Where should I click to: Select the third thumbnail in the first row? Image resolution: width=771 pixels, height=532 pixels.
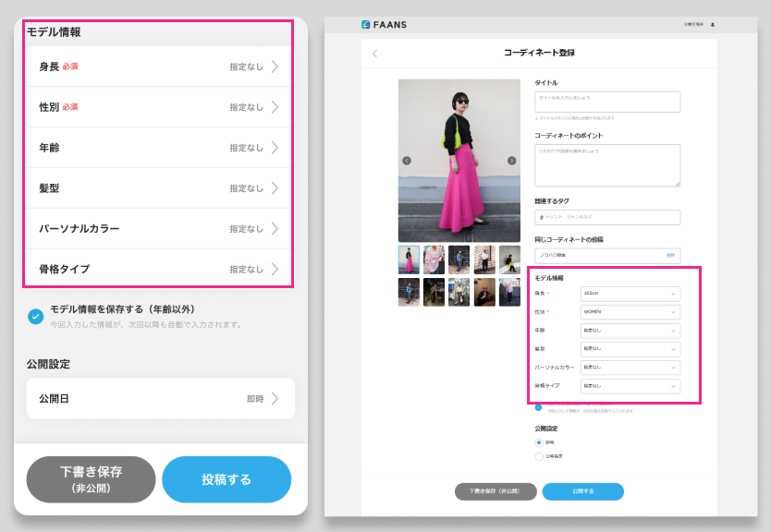459,260
